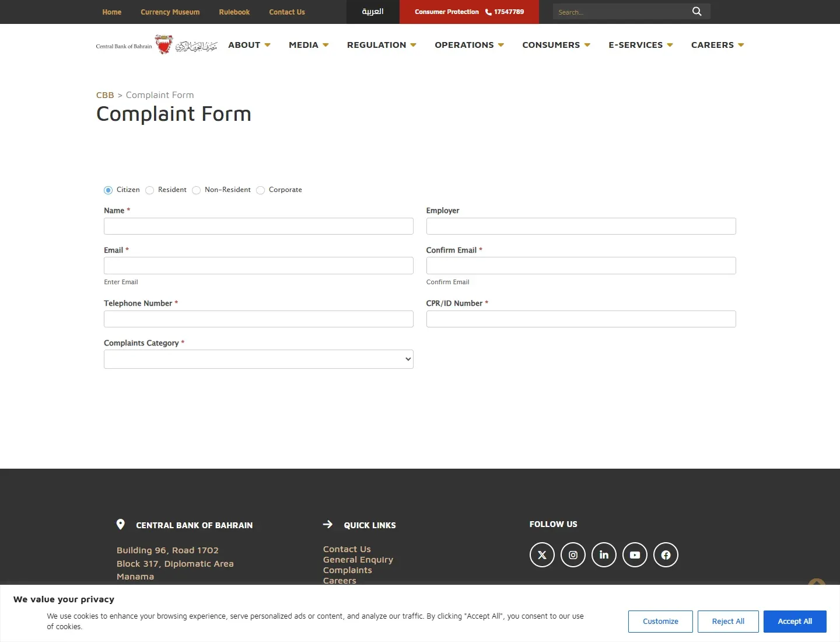The width and height of the screenshot is (840, 642).
Task: Click the CBB breadcrumb link
Action: [x=105, y=95]
